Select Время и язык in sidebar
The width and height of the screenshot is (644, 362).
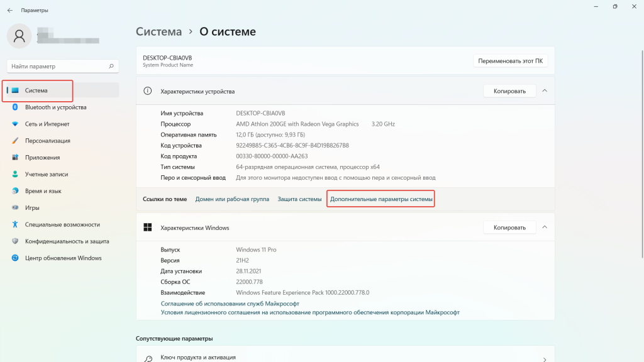coord(62,191)
